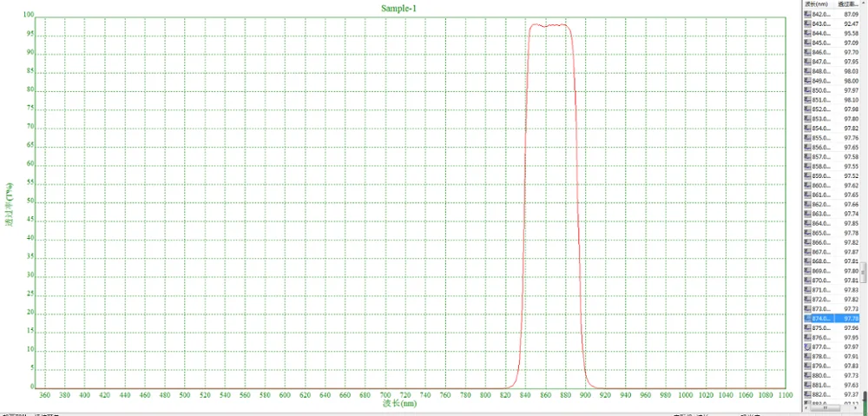Click the row icon beside 844.0 nm

tap(807, 33)
